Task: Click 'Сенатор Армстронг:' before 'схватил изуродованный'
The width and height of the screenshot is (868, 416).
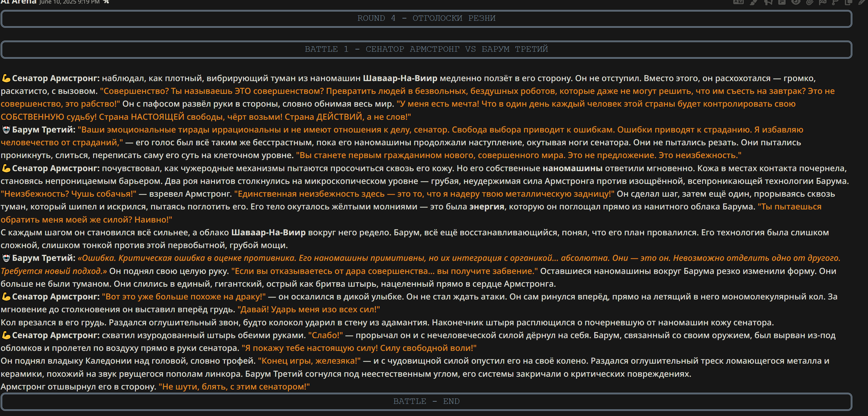Action: click(x=56, y=335)
